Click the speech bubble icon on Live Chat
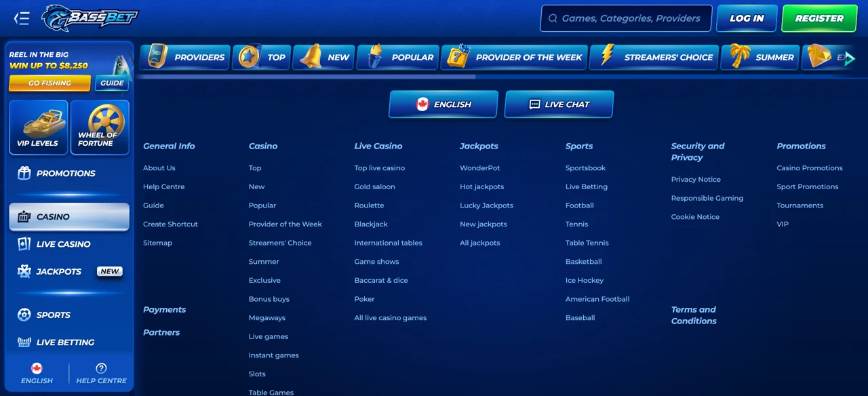The width and height of the screenshot is (868, 396). coord(534,104)
